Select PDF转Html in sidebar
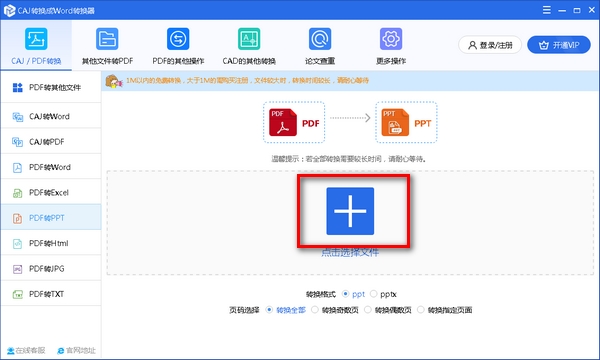 (x=51, y=243)
